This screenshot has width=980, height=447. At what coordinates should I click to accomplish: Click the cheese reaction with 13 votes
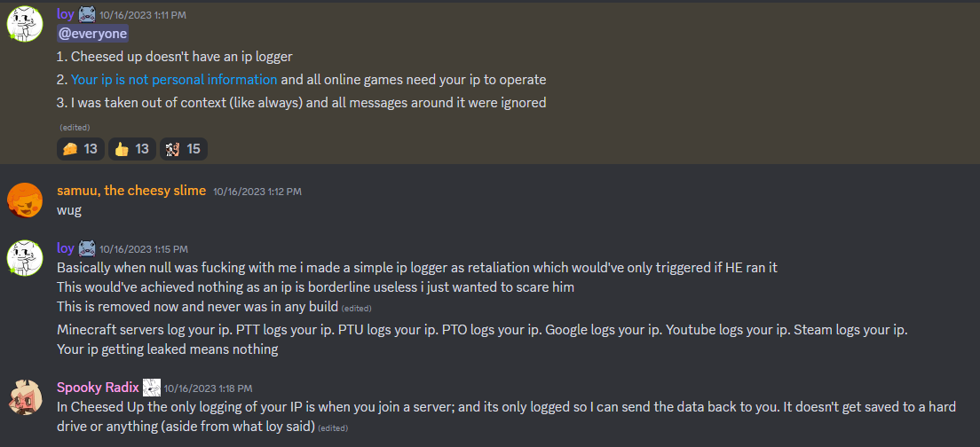pyautogui.click(x=81, y=149)
